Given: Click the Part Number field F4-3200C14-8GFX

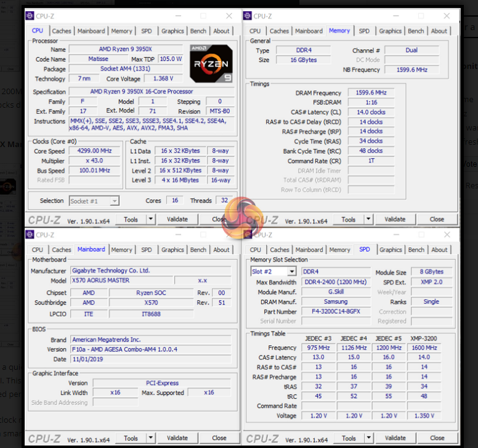Looking at the screenshot, I should (x=336, y=311).
